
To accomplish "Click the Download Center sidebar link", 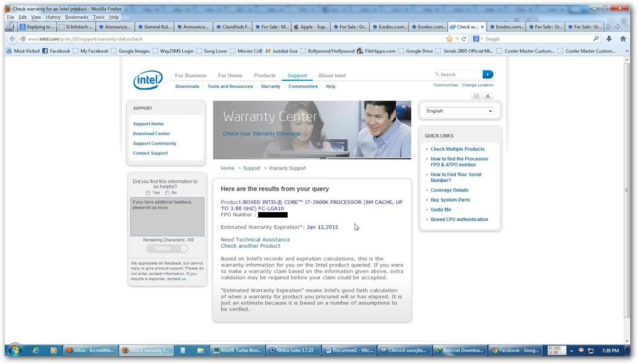I will (151, 133).
